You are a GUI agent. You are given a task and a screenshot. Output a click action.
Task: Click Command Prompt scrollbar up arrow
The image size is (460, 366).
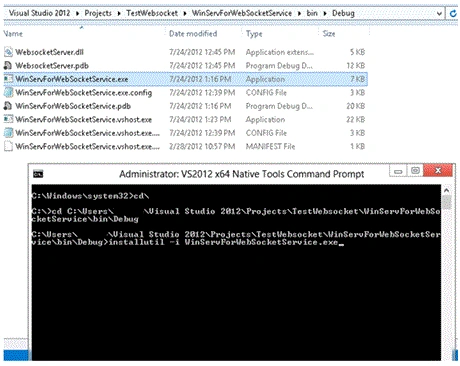[x=447, y=190]
